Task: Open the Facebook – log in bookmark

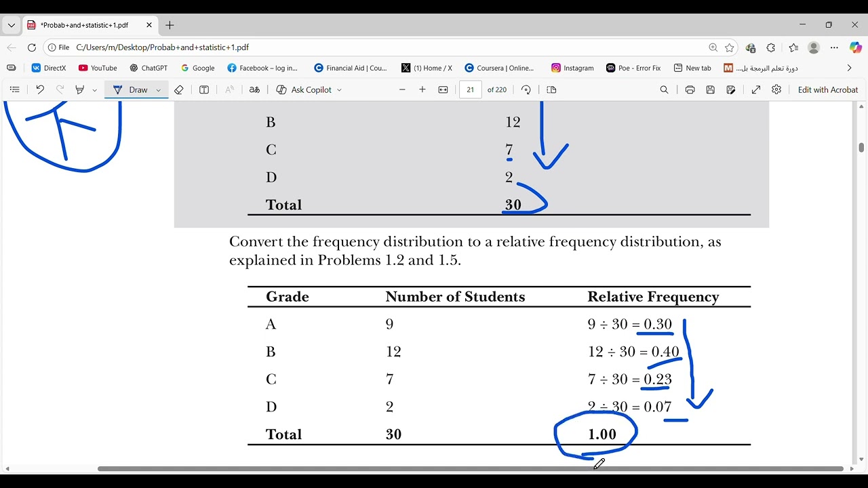Action: pyautogui.click(x=262, y=68)
